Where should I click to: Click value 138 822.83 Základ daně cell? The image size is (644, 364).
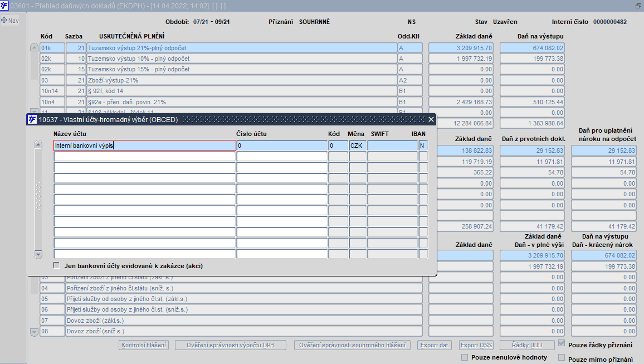click(x=465, y=151)
